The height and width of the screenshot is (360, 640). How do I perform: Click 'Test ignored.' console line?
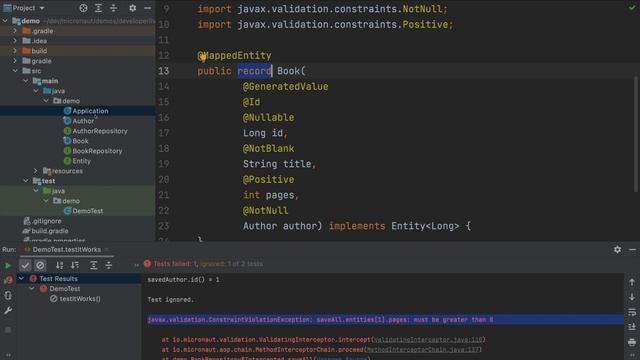pos(171,300)
